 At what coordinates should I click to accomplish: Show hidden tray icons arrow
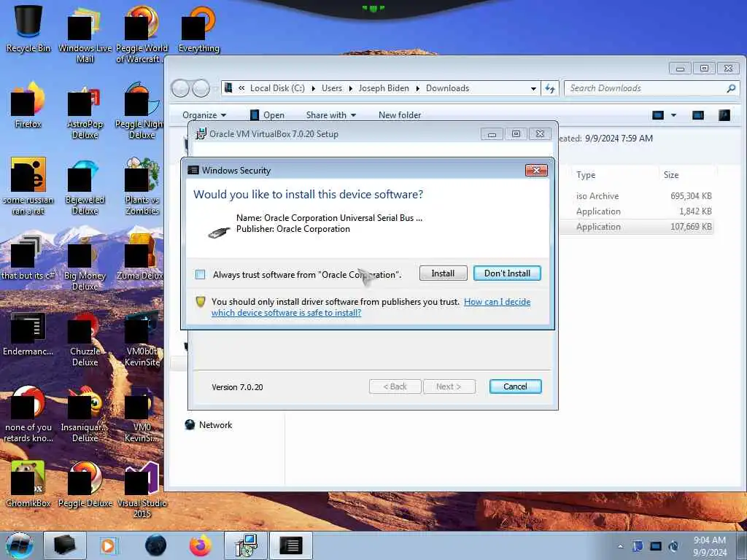tap(620, 546)
